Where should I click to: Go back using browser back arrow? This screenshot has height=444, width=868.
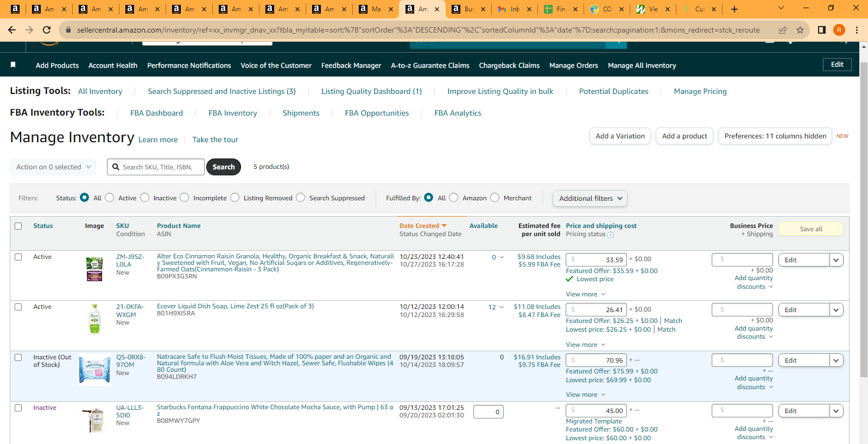(12, 30)
